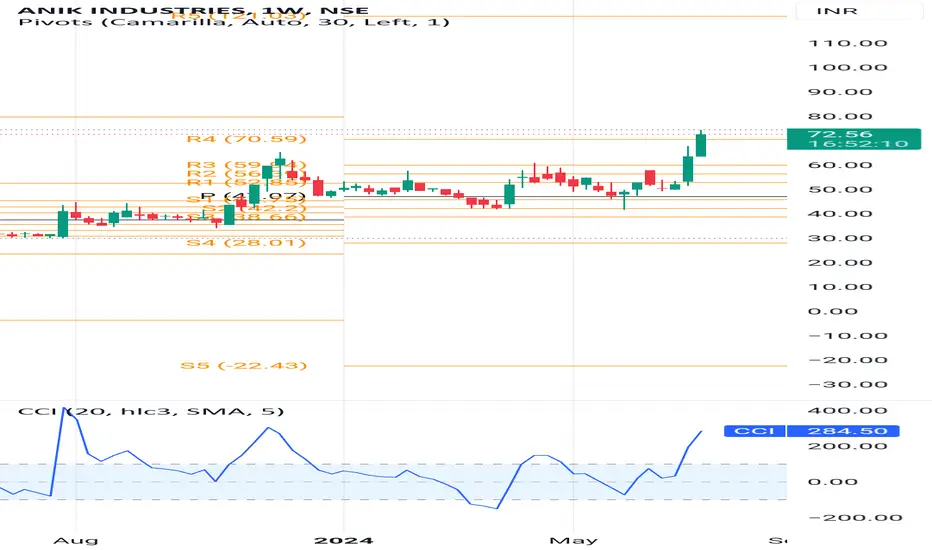Viewport: 932px width, 550px height.
Task: Click the −30.00 price axis label
Action: [x=848, y=385]
